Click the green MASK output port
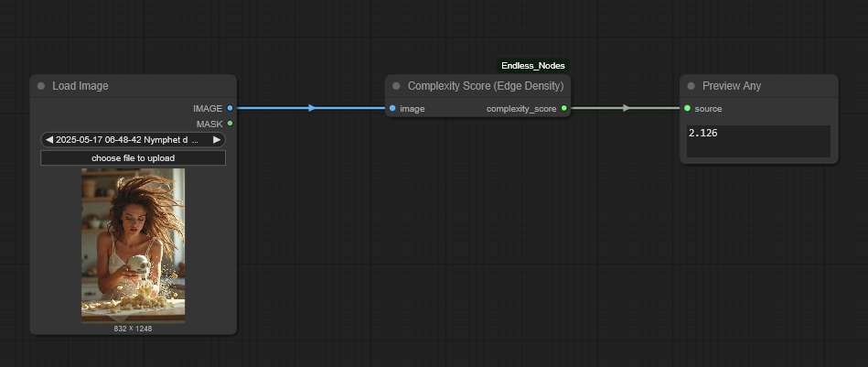868x367 pixels. (x=230, y=124)
